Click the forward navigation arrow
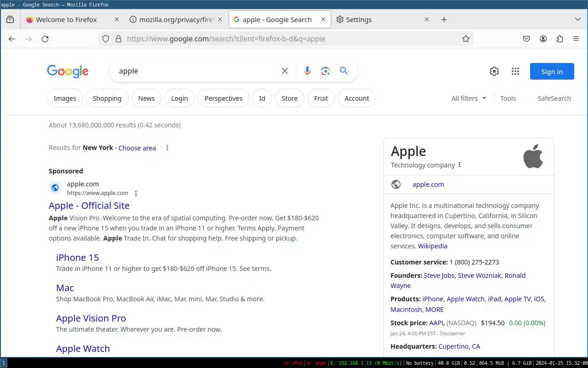Viewport: 588px width, 368px height. pos(28,39)
